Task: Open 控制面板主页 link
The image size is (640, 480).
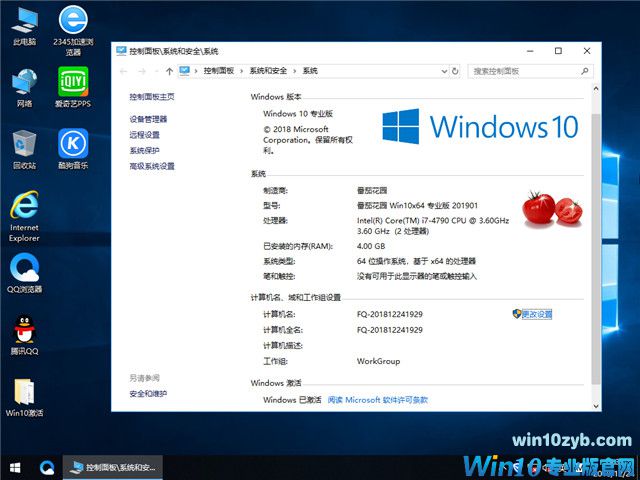Action: coord(152,97)
